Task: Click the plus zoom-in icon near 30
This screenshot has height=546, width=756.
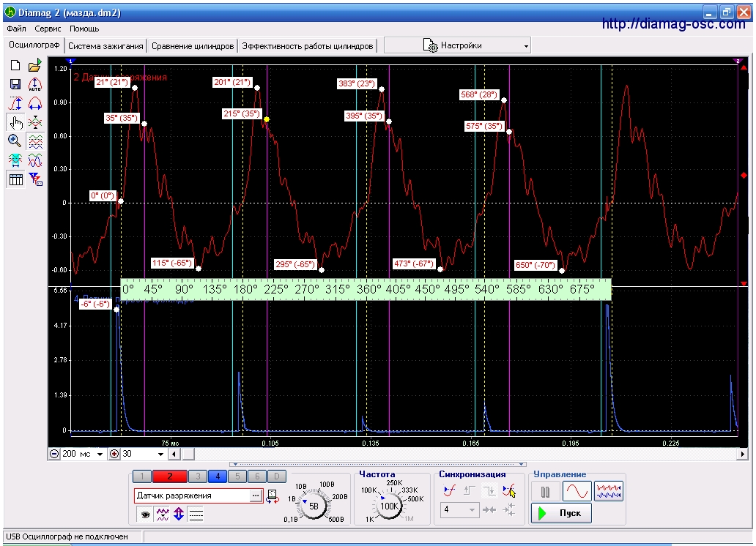Action: (x=114, y=454)
